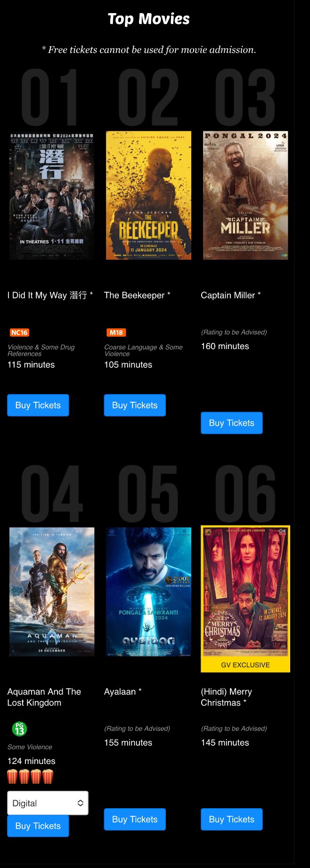Click the M18 rating badge
The image size is (310, 868).
point(116,332)
